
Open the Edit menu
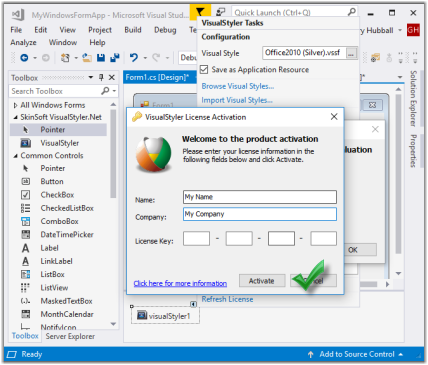pos(41,30)
